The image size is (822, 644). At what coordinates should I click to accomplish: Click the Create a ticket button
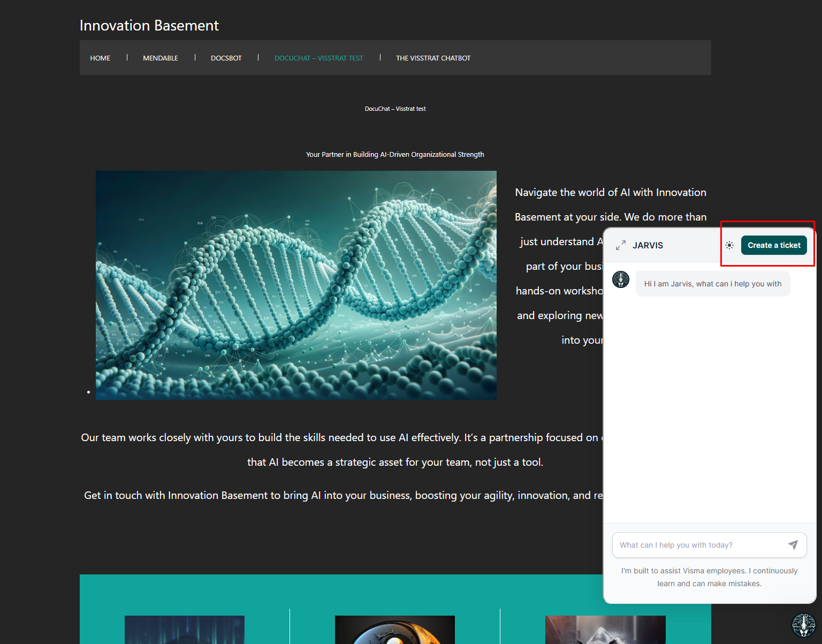pos(774,245)
